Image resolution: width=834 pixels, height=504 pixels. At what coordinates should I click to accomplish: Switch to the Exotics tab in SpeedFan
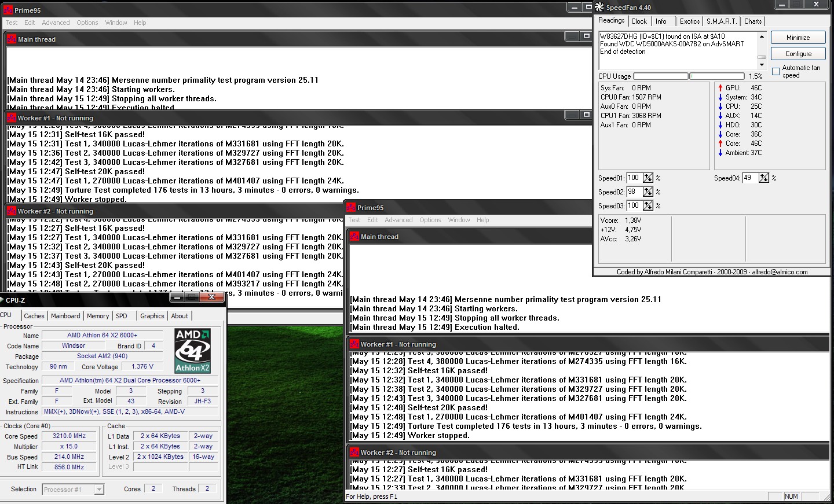690,21
